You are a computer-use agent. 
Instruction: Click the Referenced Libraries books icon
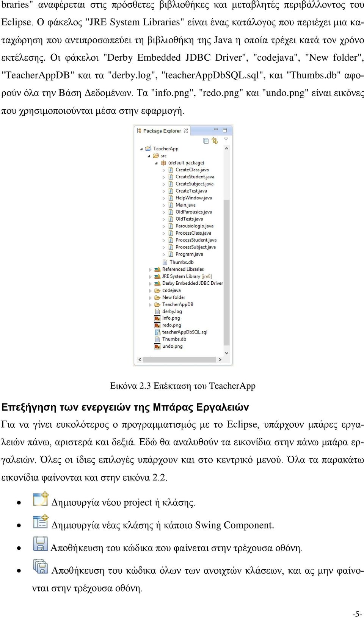[x=157, y=269]
